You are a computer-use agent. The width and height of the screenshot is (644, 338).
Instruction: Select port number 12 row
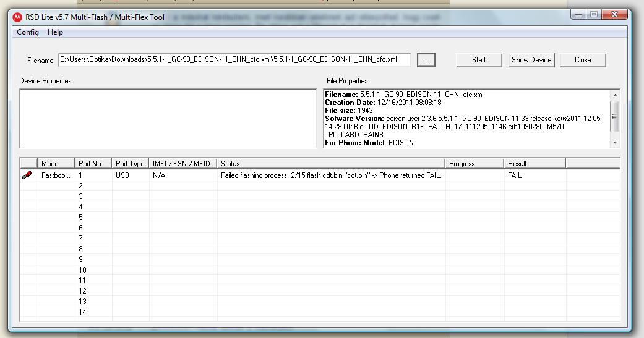[x=320, y=291]
